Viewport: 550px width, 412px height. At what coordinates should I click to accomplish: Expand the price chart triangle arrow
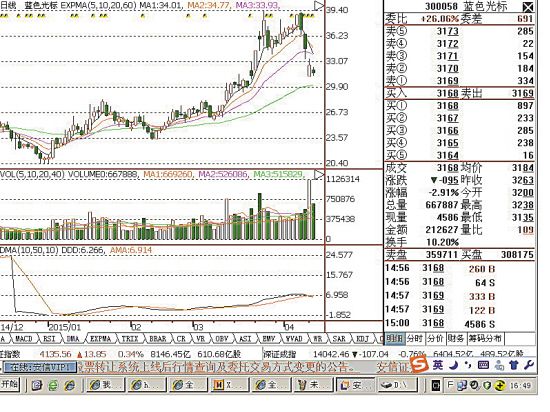tap(318, 6)
